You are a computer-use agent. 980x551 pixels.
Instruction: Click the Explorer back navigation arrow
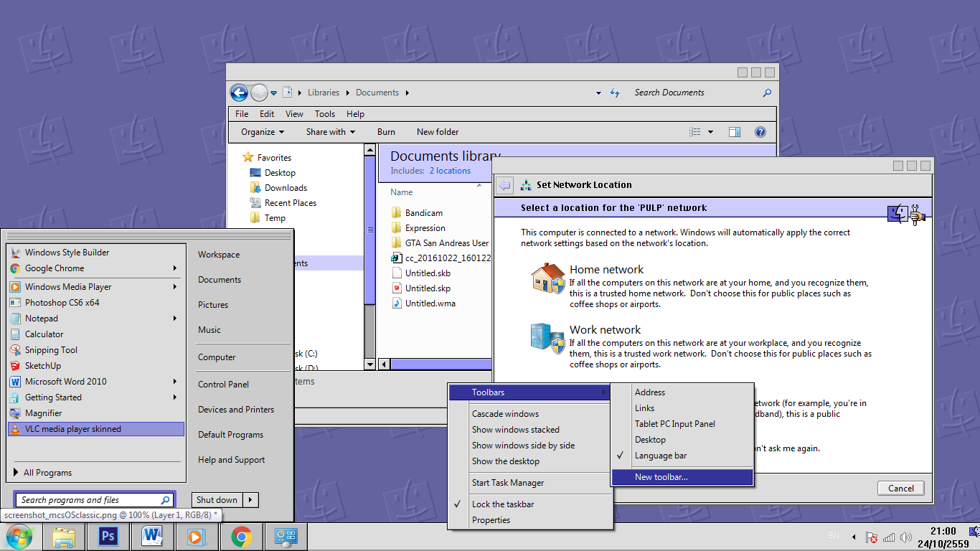click(x=239, y=93)
